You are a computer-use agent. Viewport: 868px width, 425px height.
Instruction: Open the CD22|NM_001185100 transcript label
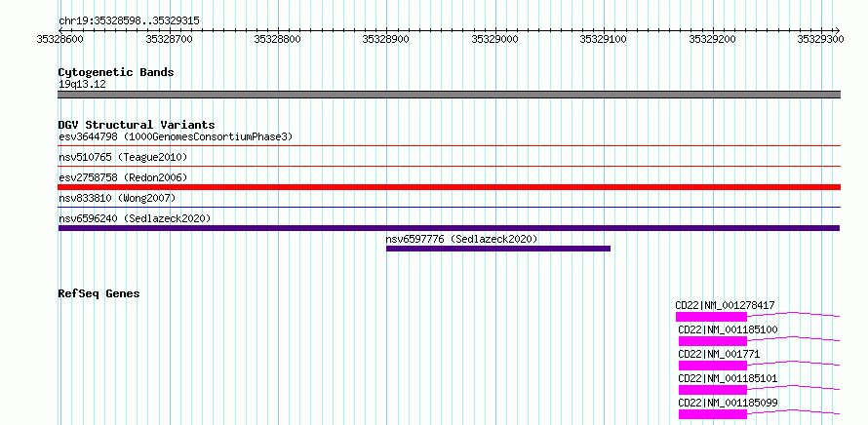728,329
